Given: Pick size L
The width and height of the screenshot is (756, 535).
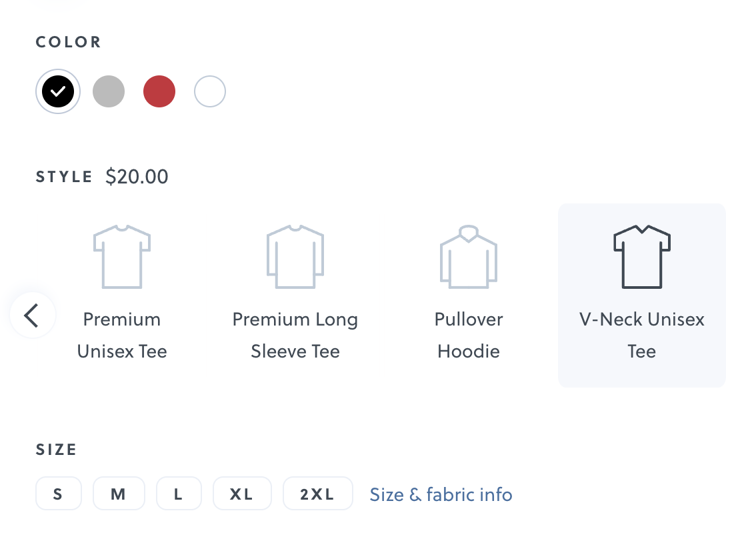Looking at the screenshot, I should (x=178, y=494).
